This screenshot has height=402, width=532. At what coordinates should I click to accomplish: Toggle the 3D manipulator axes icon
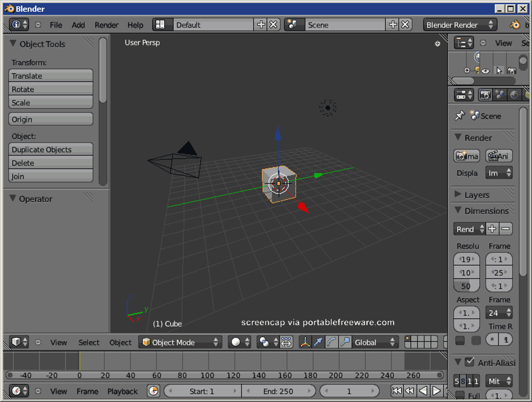(305, 342)
